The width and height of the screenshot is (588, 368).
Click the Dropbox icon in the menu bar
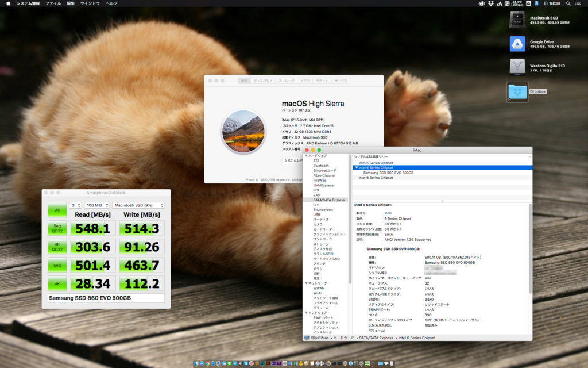(x=490, y=3)
